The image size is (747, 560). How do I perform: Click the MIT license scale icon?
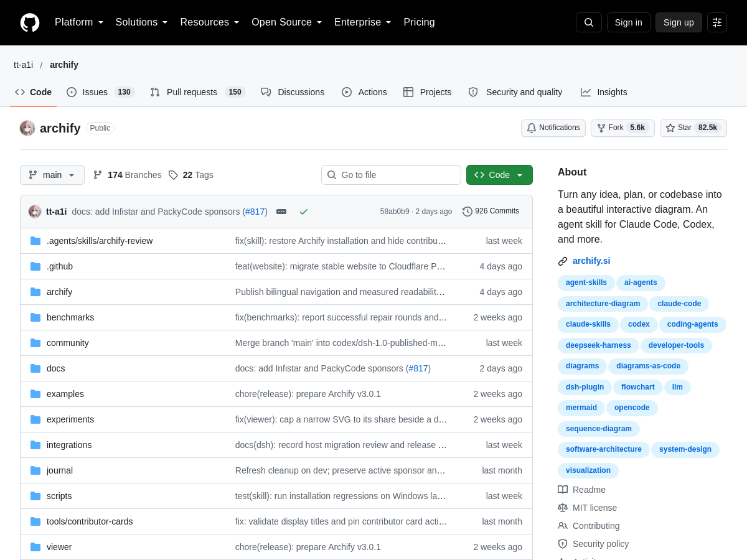coord(563,508)
